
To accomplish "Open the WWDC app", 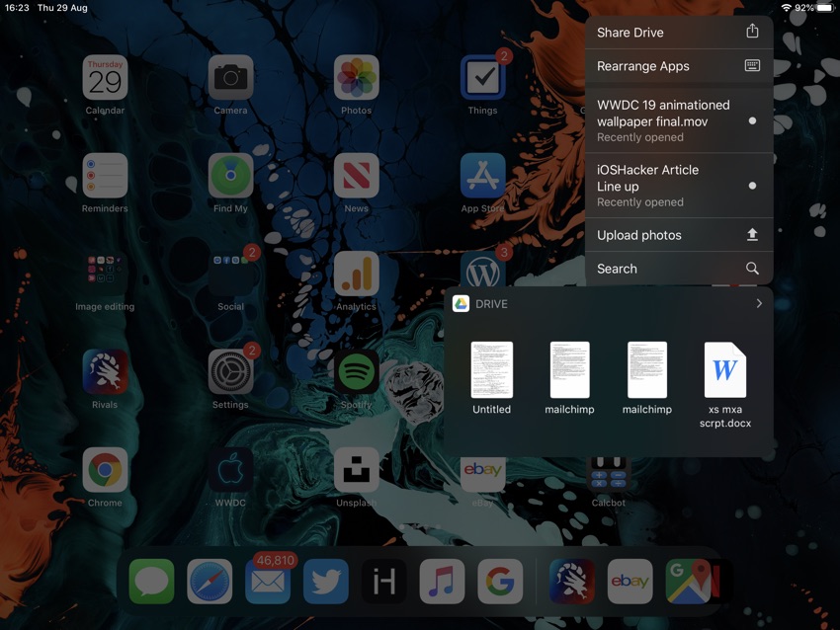I will [230, 470].
